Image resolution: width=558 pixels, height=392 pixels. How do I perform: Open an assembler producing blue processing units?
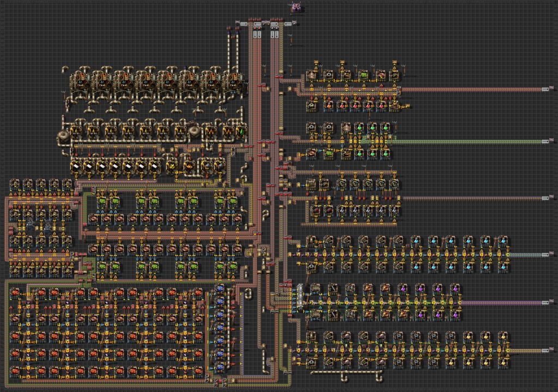point(220,305)
